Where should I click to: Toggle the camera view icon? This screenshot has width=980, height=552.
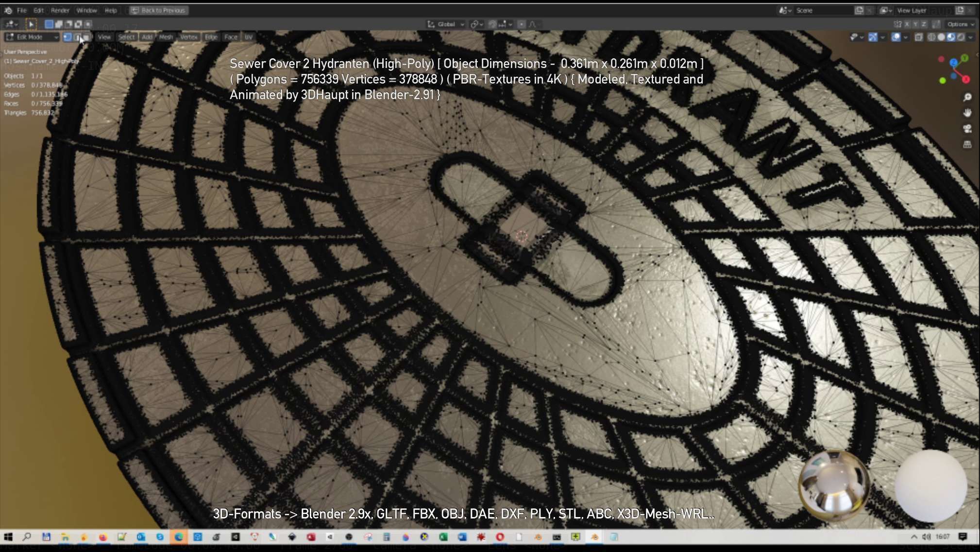(x=967, y=129)
